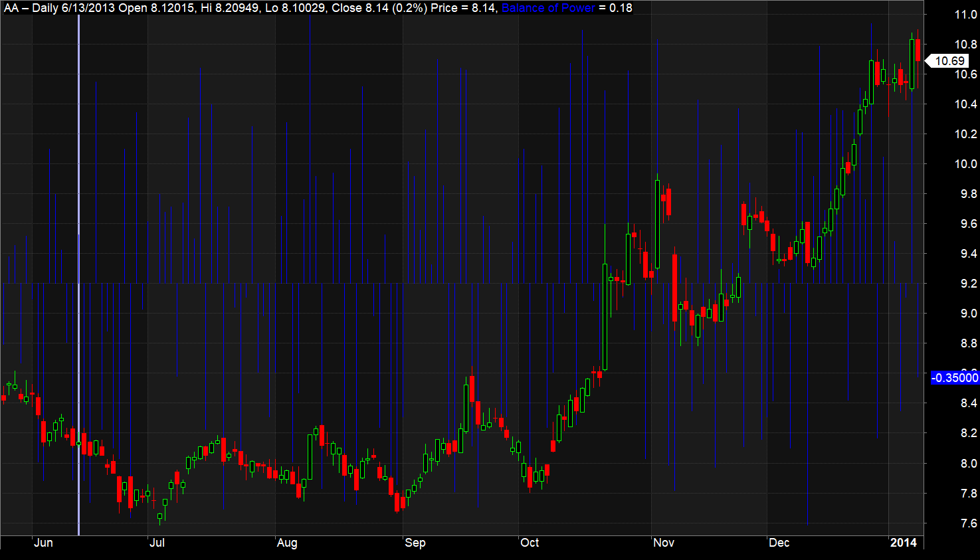Click the 'Close 8.14 (0.2%)' title text

379,8
